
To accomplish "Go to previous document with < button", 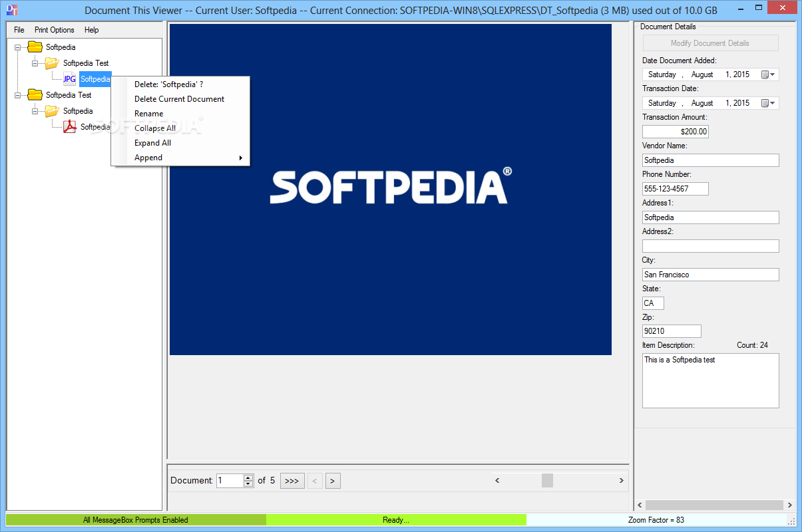I will coord(315,481).
